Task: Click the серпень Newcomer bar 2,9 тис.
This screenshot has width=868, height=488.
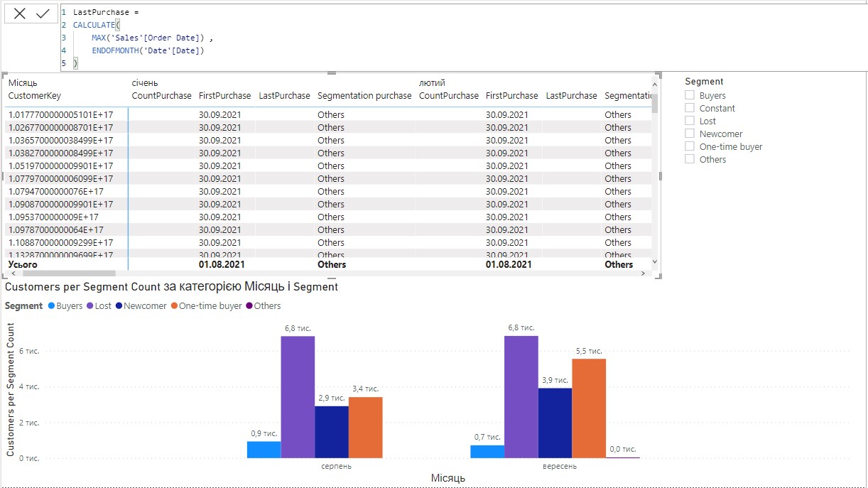Action: pos(332,432)
